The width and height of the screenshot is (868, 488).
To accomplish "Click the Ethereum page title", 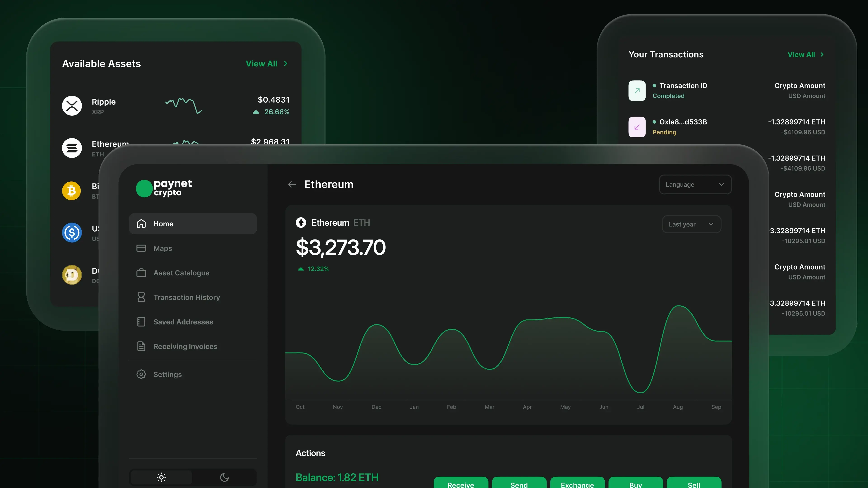I will [329, 185].
